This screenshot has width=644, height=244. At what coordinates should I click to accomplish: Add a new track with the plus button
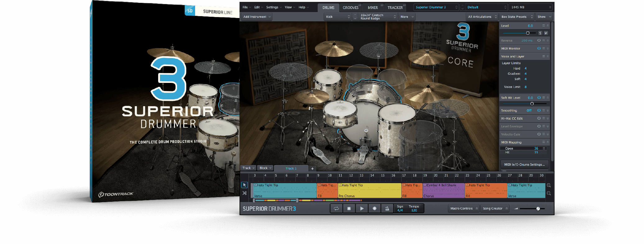pos(313,169)
